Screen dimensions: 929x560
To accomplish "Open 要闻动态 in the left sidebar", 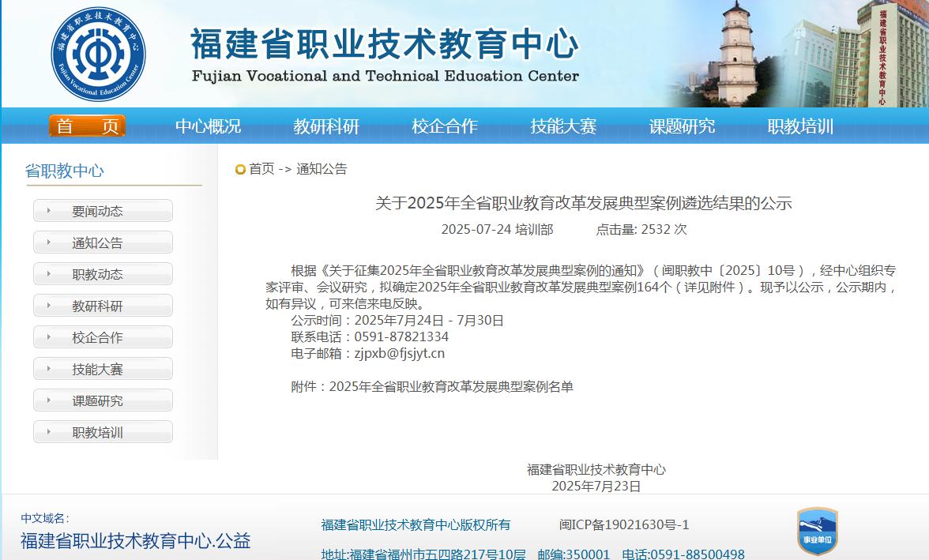I will (98, 212).
